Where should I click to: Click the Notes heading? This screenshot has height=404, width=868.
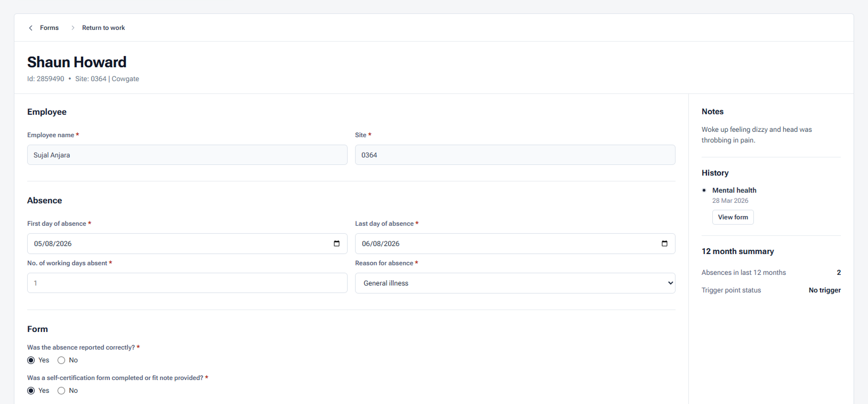point(712,112)
